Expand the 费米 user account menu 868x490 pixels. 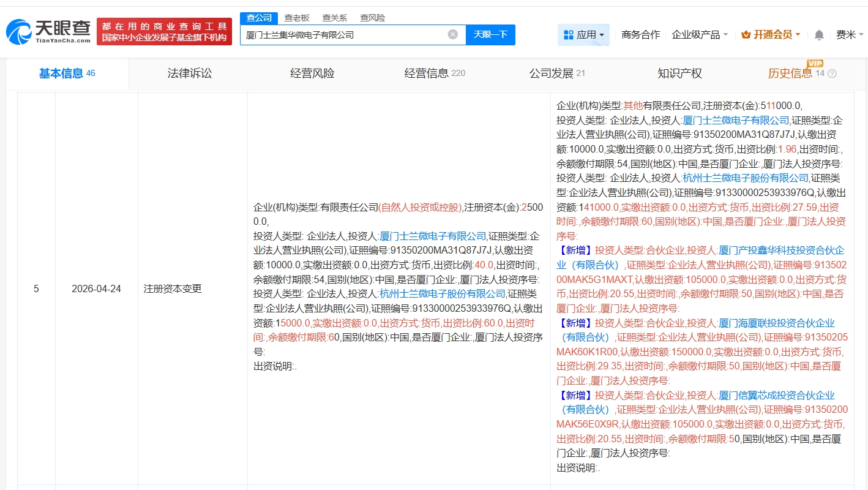(849, 35)
